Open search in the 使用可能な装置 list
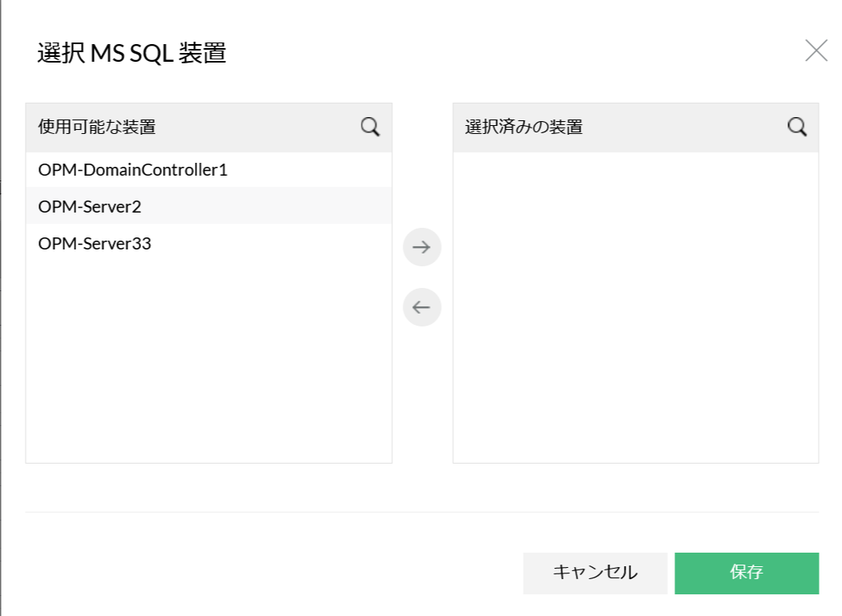842x616 pixels. [370, 127]
